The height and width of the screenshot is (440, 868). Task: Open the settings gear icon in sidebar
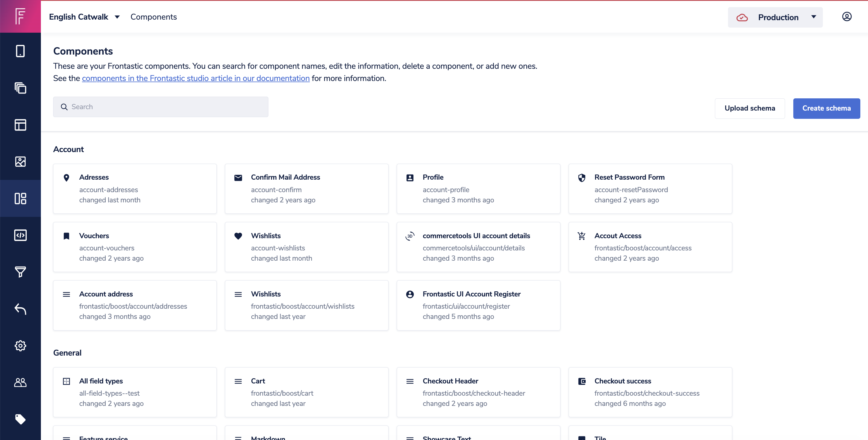pyautogui.click(x=20, y=346)
